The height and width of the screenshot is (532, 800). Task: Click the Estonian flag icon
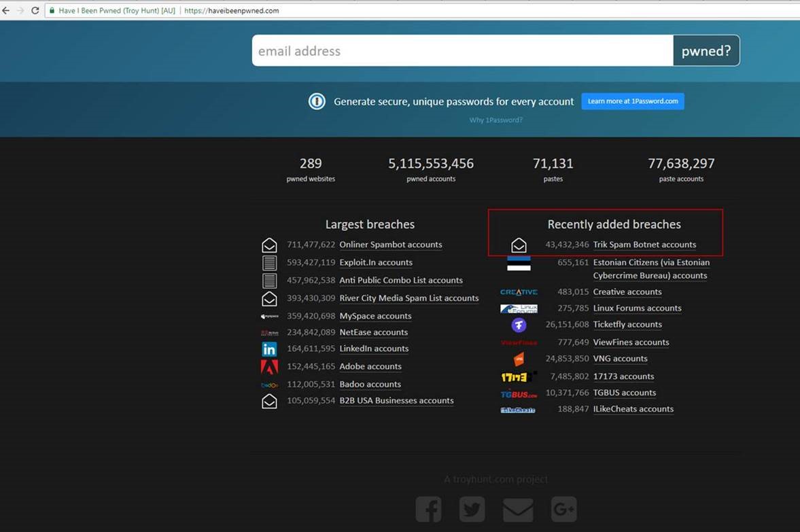point(519,263)
